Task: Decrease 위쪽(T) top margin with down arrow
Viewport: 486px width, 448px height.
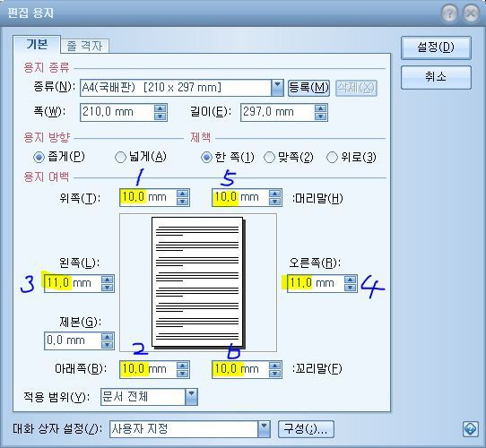Action: coord(183,202)
